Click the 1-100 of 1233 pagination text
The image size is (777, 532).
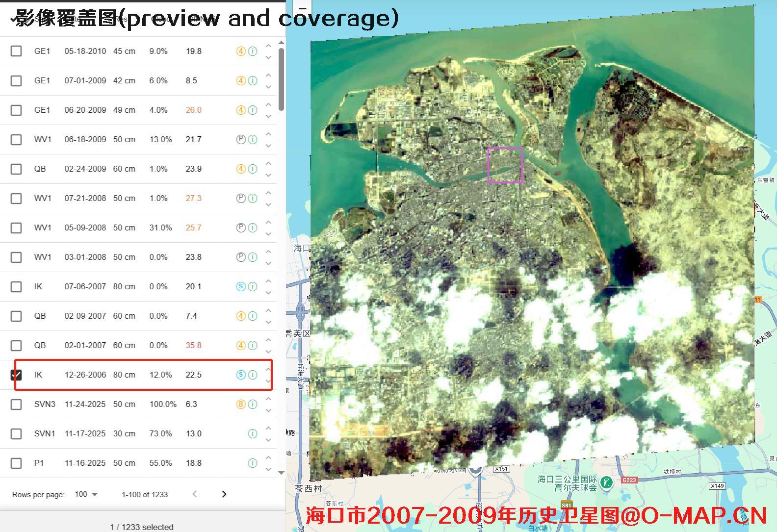click(145, 494)
